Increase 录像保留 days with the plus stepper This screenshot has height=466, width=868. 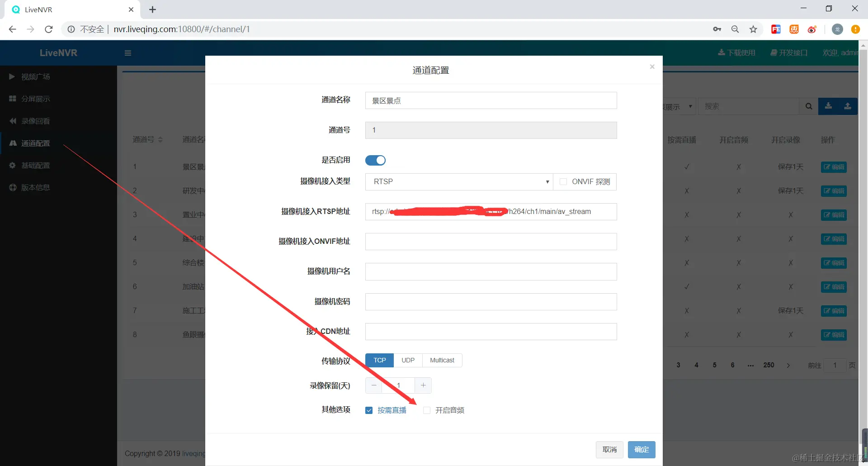click(x=423, y=385)
